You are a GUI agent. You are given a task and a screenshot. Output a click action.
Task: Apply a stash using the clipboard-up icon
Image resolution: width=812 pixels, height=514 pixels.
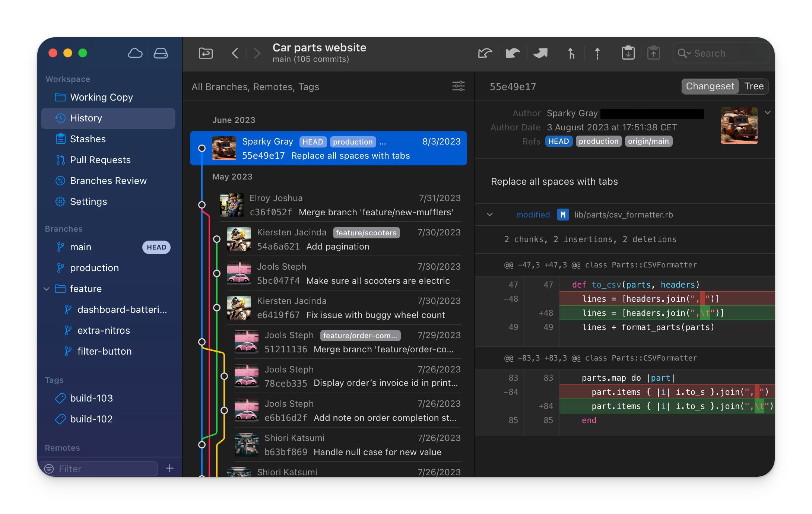654,53
